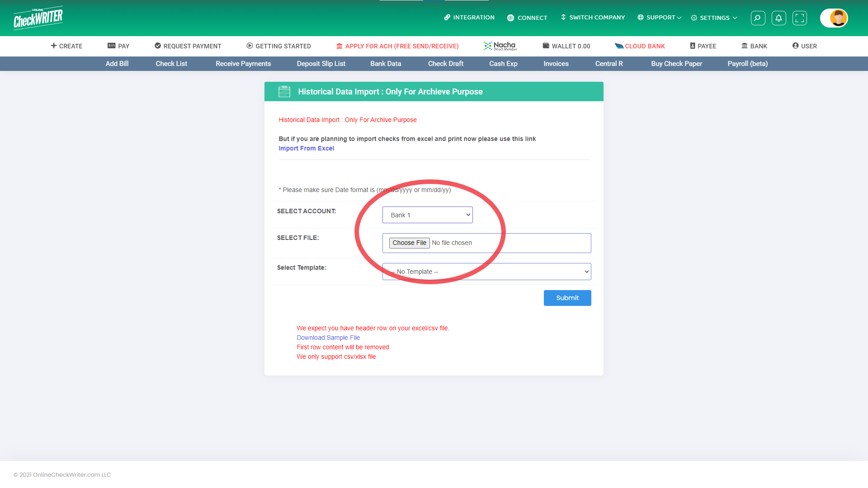The width and height of the screenshot is (868, 488).
Task: Switch to Bank Data tab
Action: (386, 64)
